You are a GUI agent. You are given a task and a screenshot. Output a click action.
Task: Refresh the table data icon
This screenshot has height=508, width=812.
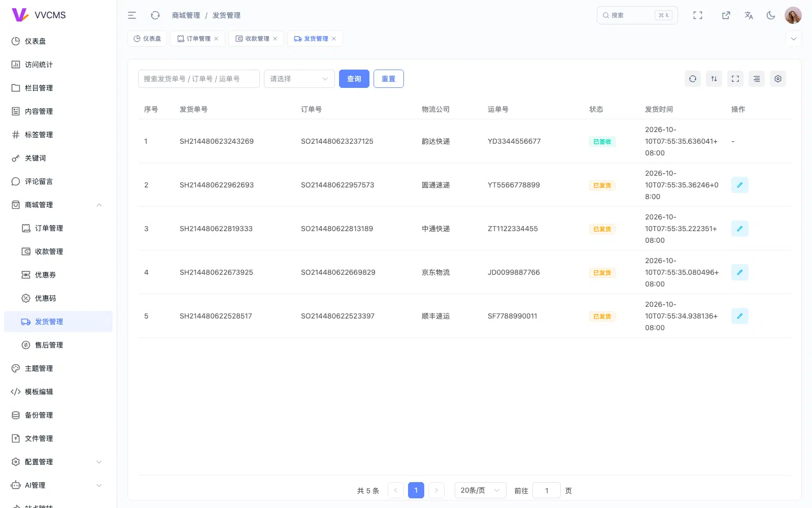pyautogui.click(x=693, y=79)
